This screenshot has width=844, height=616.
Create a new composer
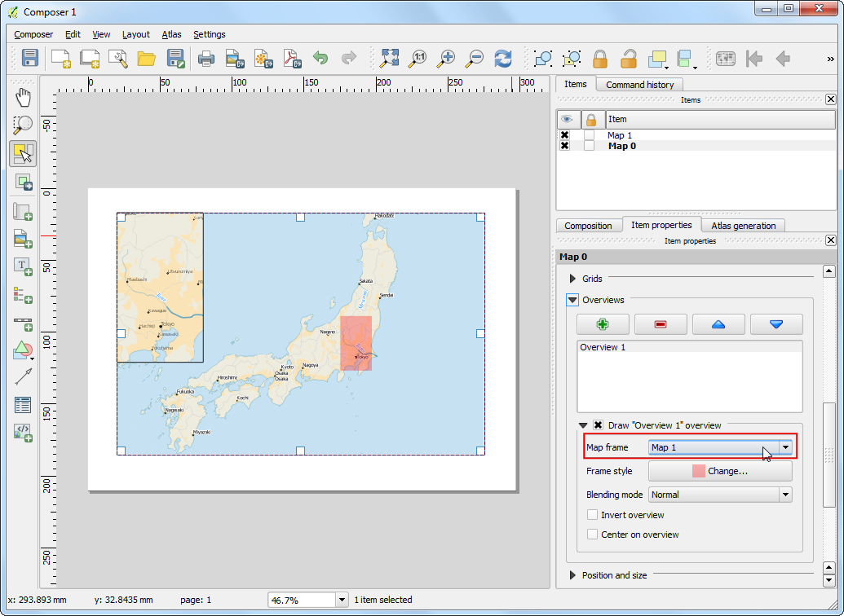tap(60, 58)
